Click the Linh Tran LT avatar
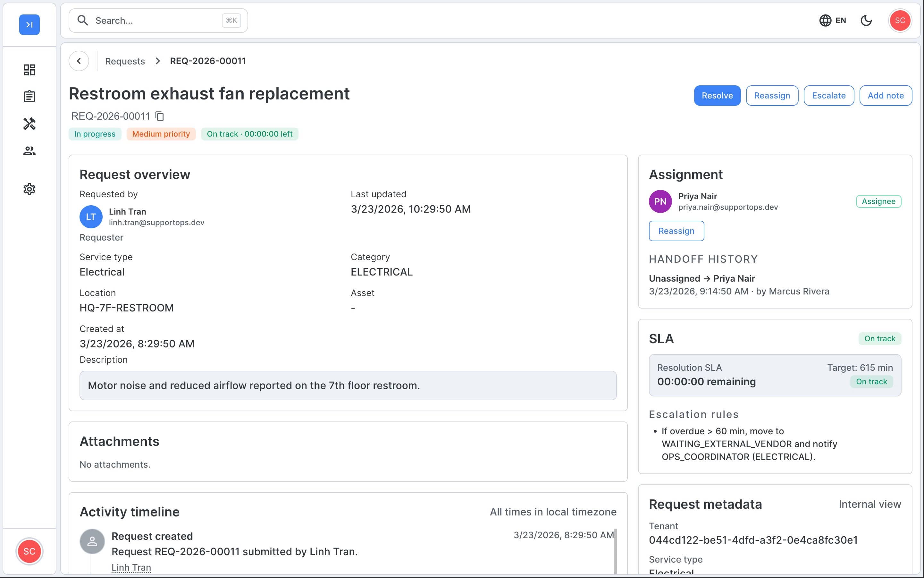 point(91,217)
